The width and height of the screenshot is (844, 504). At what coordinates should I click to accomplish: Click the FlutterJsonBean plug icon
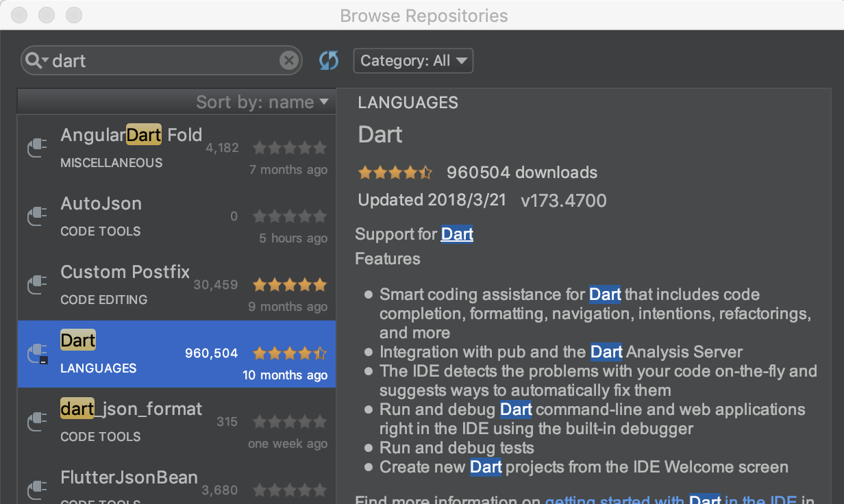click(37, 490)
